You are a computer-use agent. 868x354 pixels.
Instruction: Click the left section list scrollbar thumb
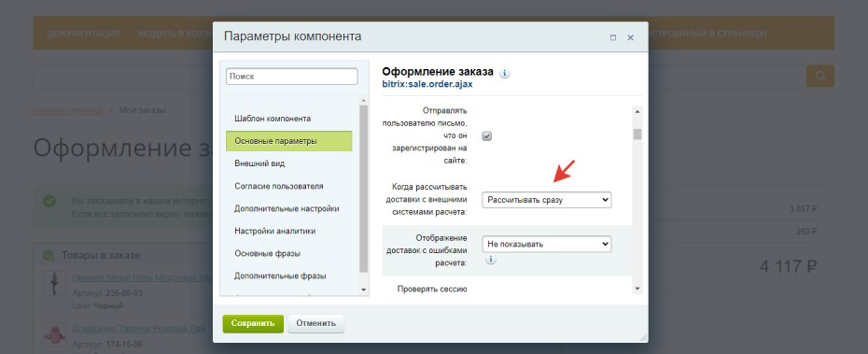[x=363, y=189]
